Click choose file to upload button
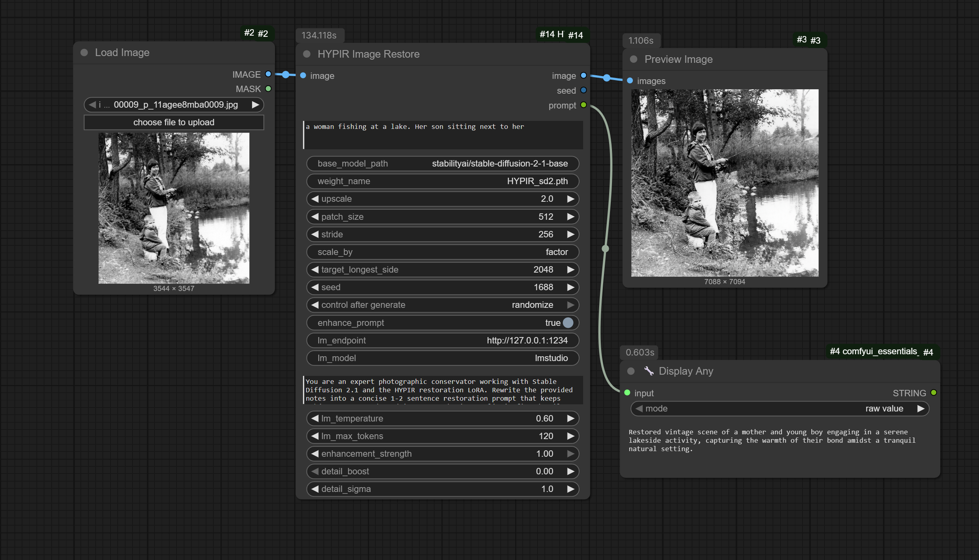The image size is (979, 560). (174, 122)
